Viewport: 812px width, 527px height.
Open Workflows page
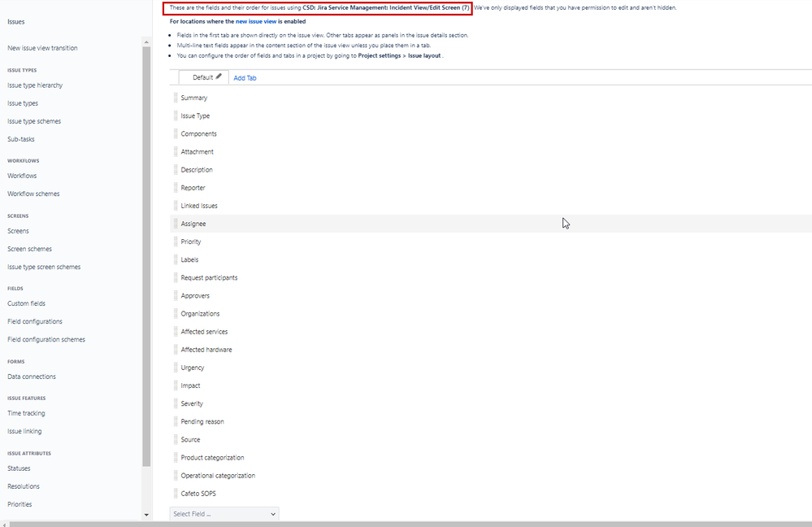tap(22, 176)
